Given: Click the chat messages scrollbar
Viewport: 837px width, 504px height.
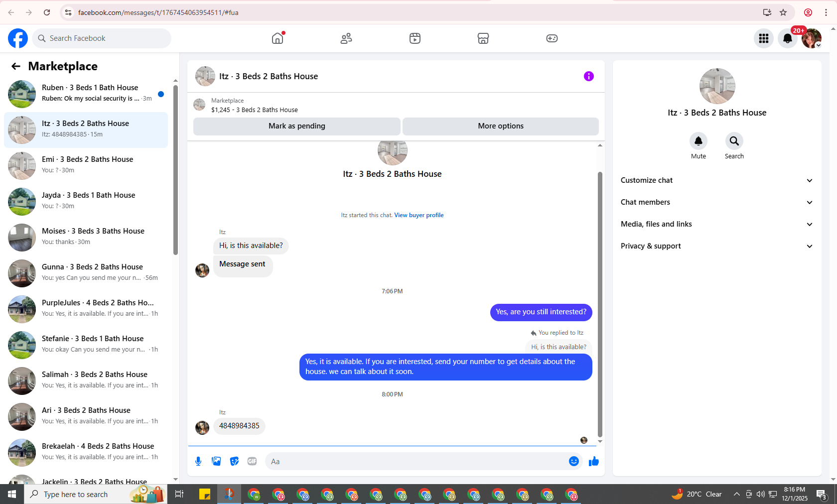Looking at the screenshot, I should pyautogui.click(x=600, y=304).
